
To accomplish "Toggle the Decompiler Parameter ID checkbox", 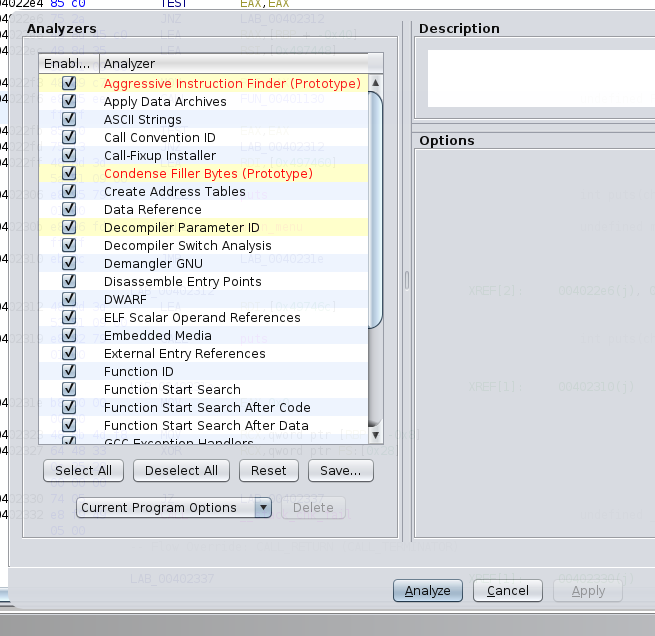I will pyautogui.click(x=69, y=228).
